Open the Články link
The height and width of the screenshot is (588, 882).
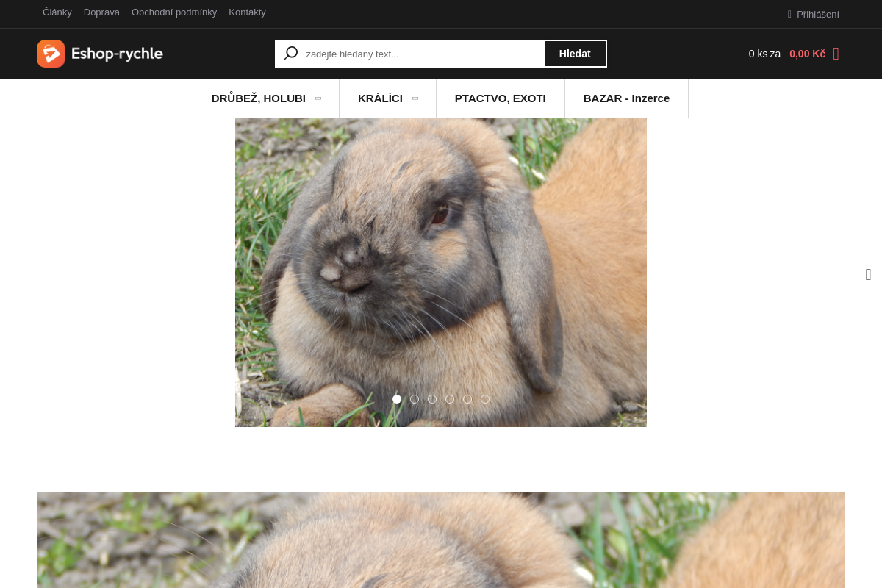pyautogui.click(x=57, y=12)
